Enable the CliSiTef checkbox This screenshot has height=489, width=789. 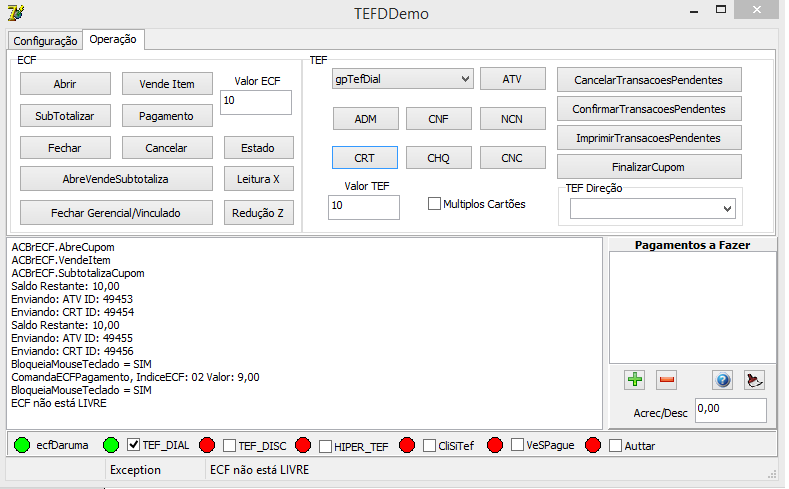[x=429, y=446]
